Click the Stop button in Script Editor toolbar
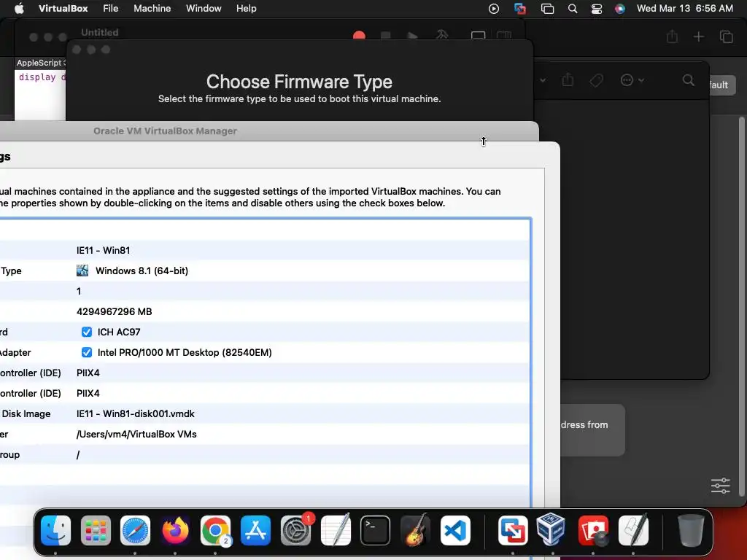 (386, 36)
